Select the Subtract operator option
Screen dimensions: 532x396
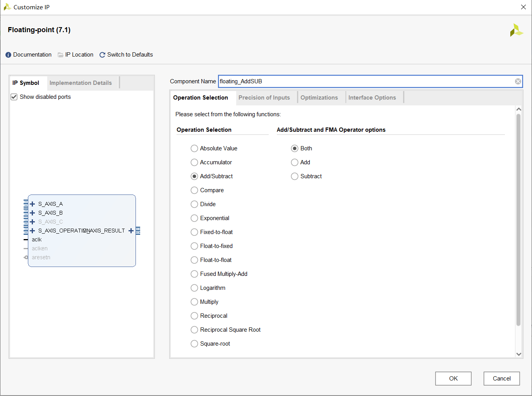295,176
